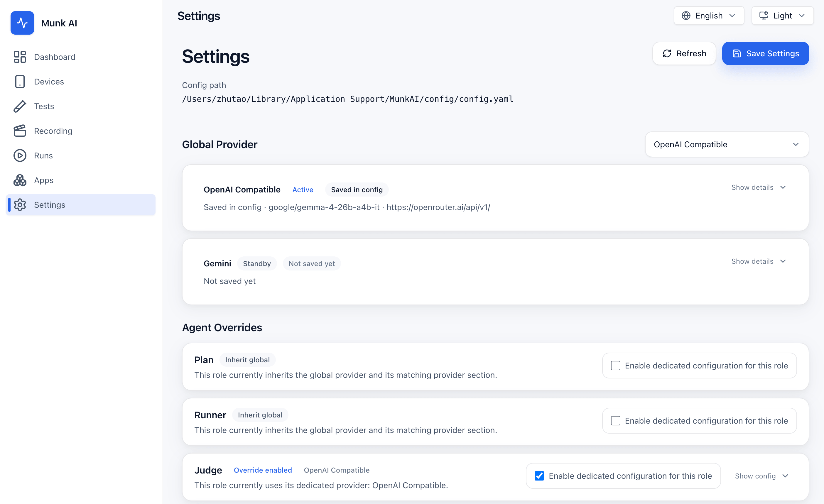Navigate to Recording
This screenshot has width=824, height=504.
[x=81, y=131]
